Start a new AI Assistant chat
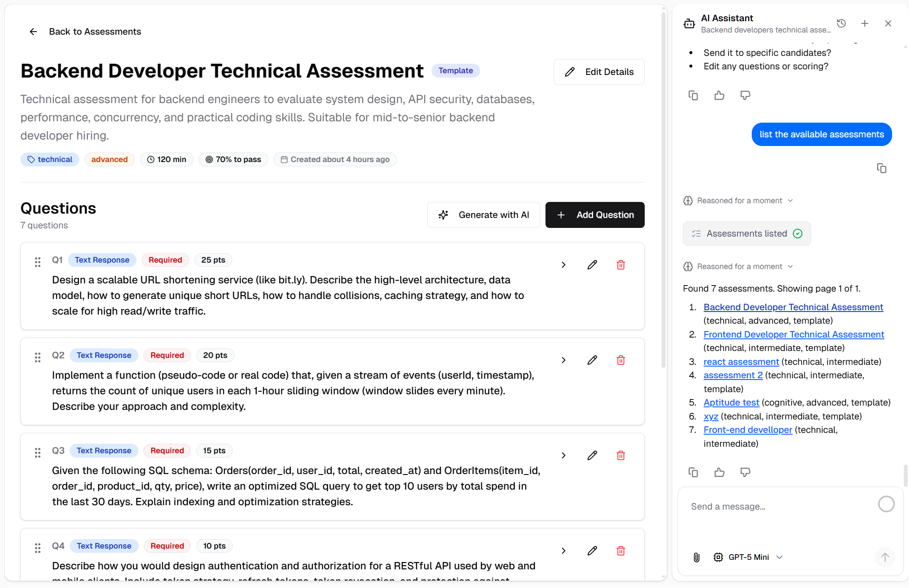Viewport: 909px width, 588px height. click(864, 23)
